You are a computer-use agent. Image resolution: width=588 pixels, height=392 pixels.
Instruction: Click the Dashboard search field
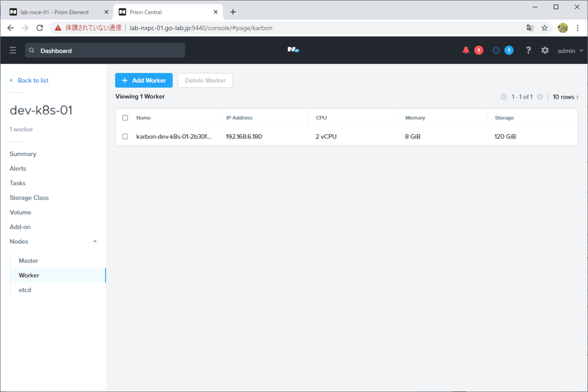(x=105, y=50)
